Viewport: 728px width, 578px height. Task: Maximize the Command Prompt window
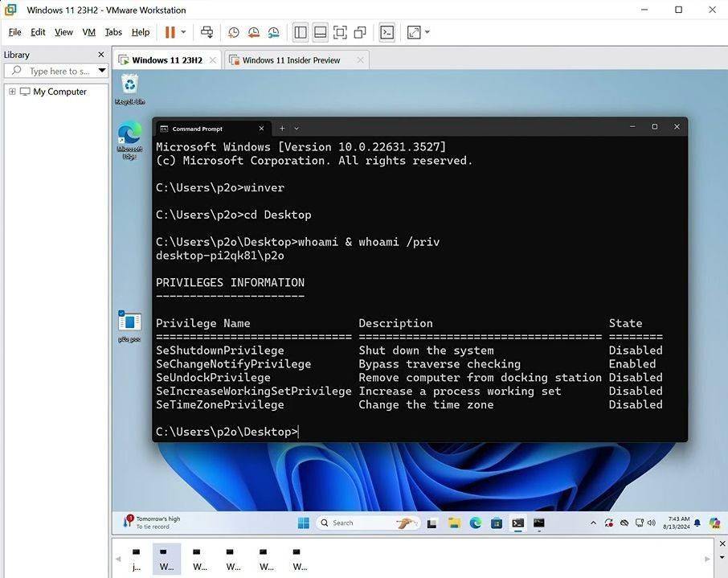pos(655,126)
